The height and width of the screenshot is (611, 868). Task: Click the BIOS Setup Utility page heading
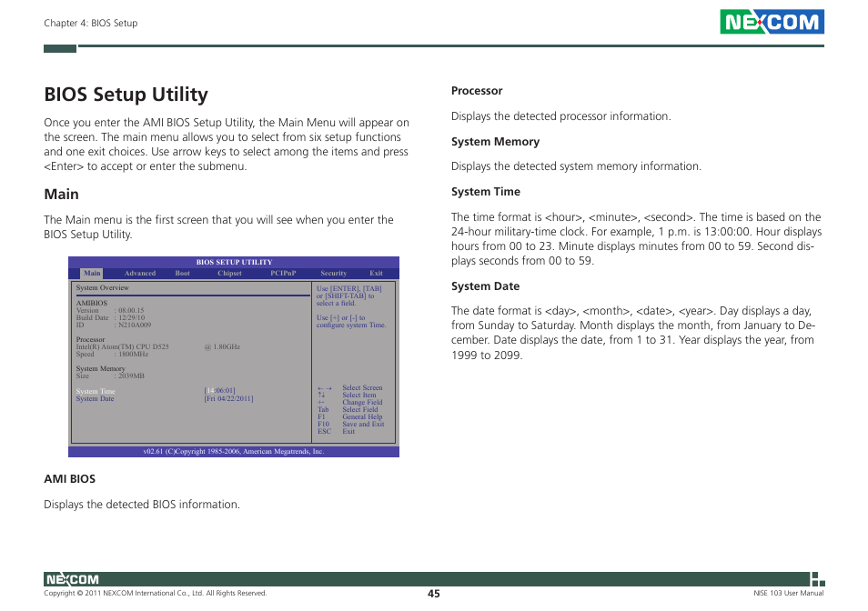click(x=126, y=94)
